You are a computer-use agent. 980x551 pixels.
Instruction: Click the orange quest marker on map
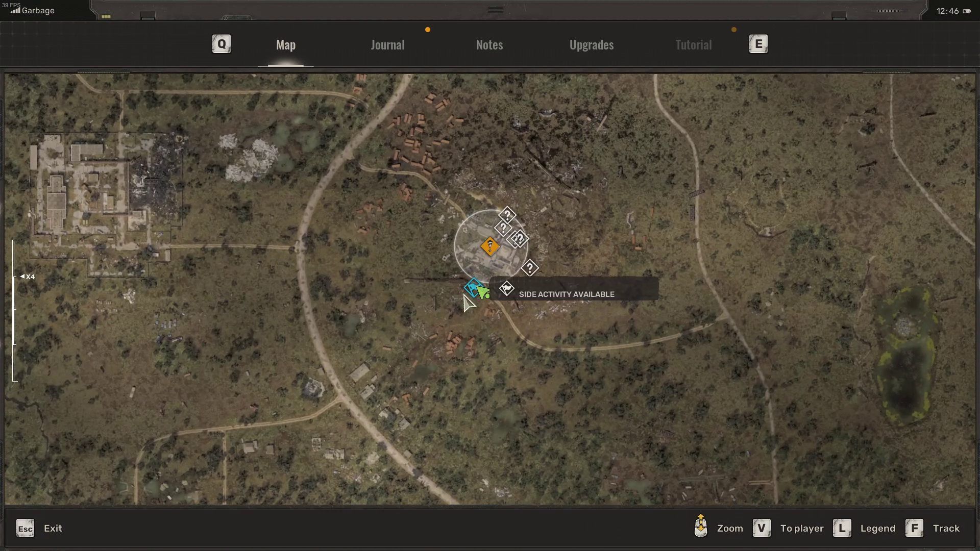[x=490, y=247]
